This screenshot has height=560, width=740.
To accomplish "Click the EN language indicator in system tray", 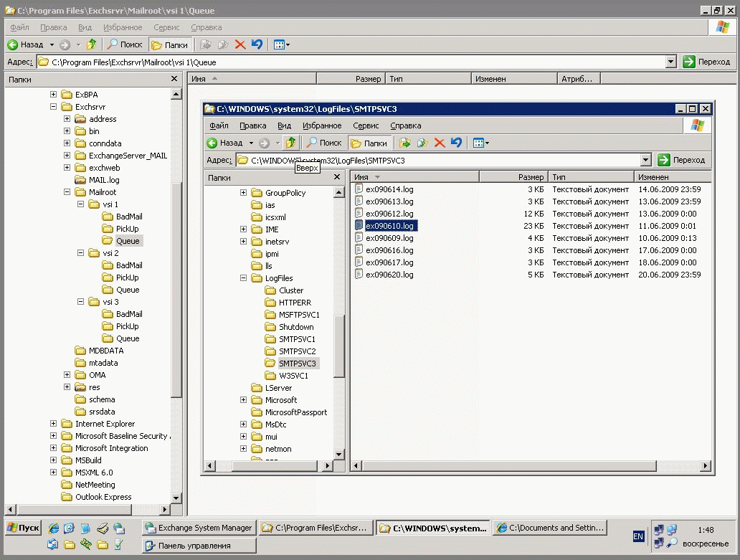I will pos(638,536).
